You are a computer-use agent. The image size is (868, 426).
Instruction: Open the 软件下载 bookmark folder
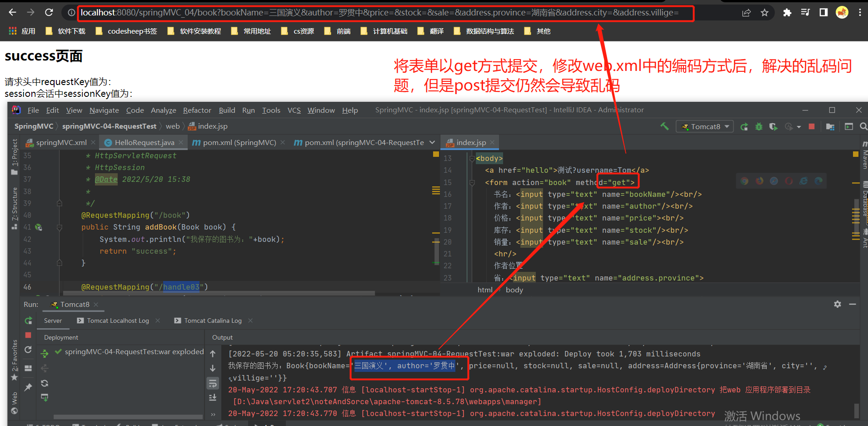point(66,31)
